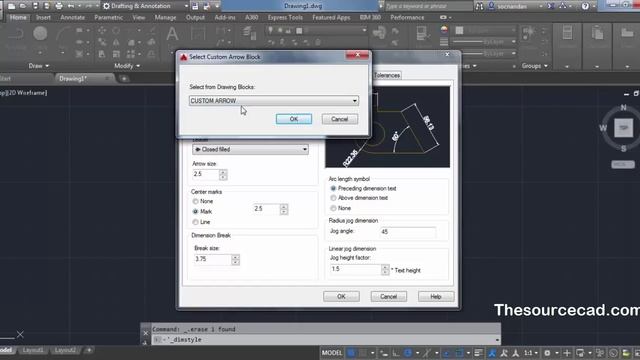Viewport: 640px width, 360px height.
Task: Open the ribbon Home tab
Action: [18, 18]
